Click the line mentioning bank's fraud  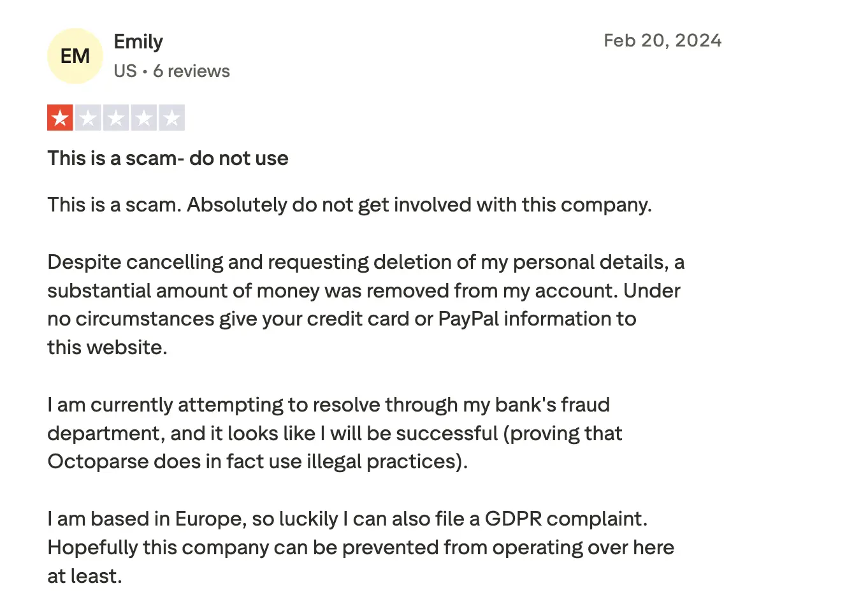pos(328,405)
